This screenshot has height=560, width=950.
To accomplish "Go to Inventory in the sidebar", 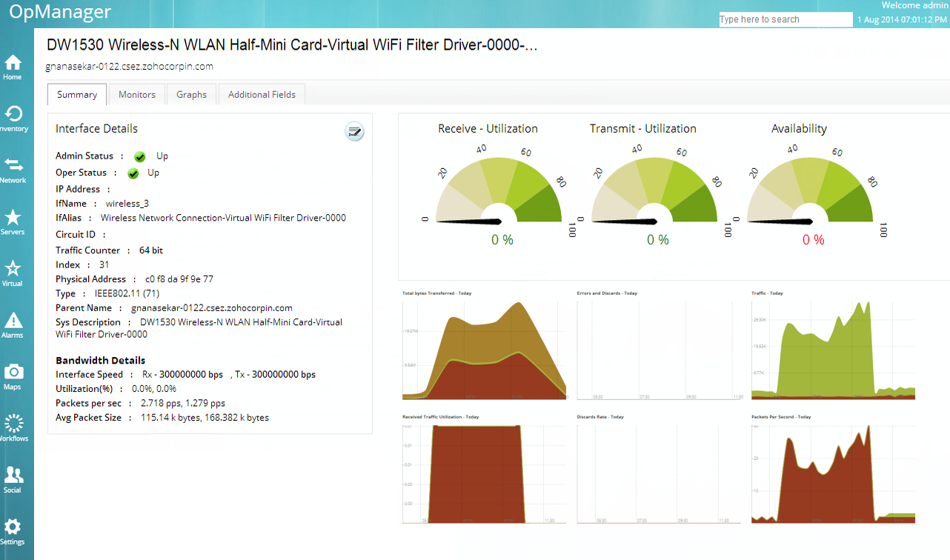I will [x=13, y=118].
